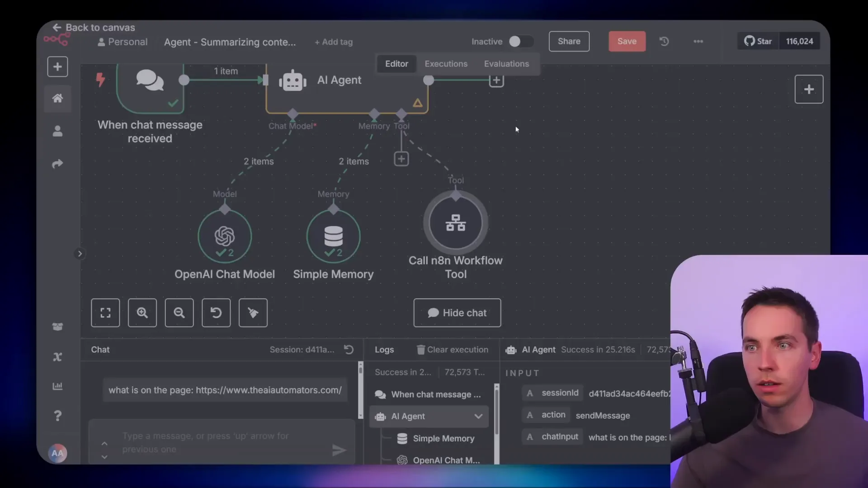Click the chat message about theaiautomators.com

point(225,390)
